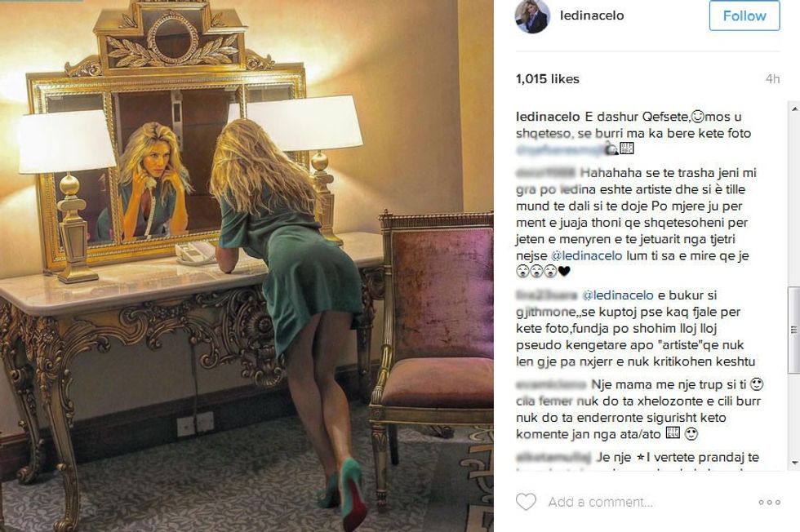Screen dimensions: 800x532
Task: Click the blurred mention in the caption
Action: tap(560, 149)
